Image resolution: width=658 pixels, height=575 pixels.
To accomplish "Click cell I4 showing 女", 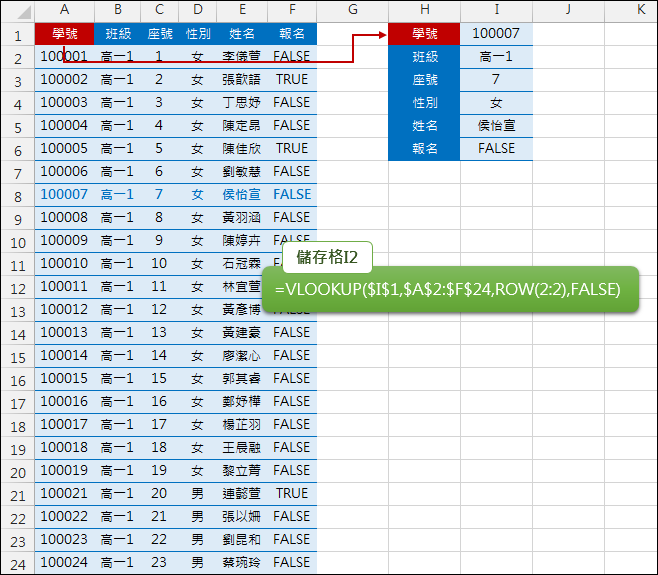I will click(496, 102).
